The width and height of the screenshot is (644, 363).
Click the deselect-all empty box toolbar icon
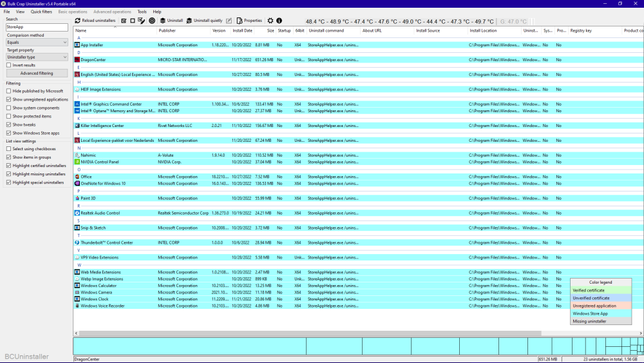pos(133,21)
